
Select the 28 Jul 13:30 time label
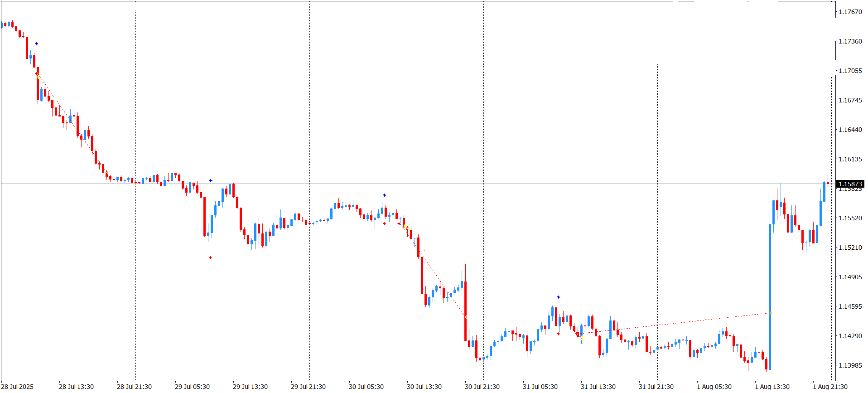point(76,387)
